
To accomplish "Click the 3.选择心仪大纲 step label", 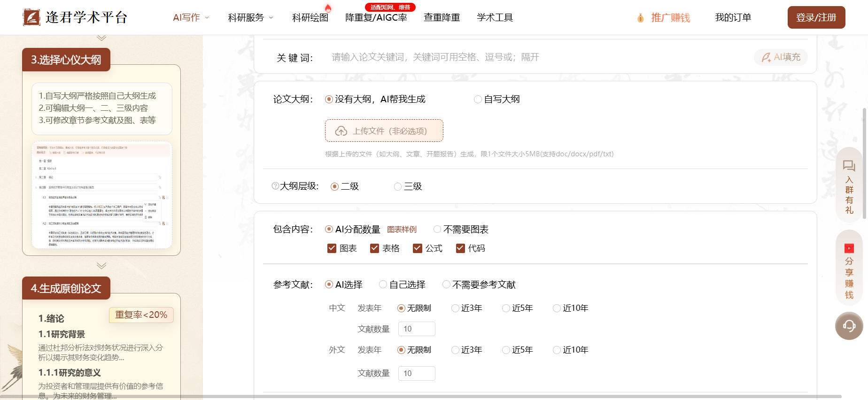I will (x=66, y=60).
